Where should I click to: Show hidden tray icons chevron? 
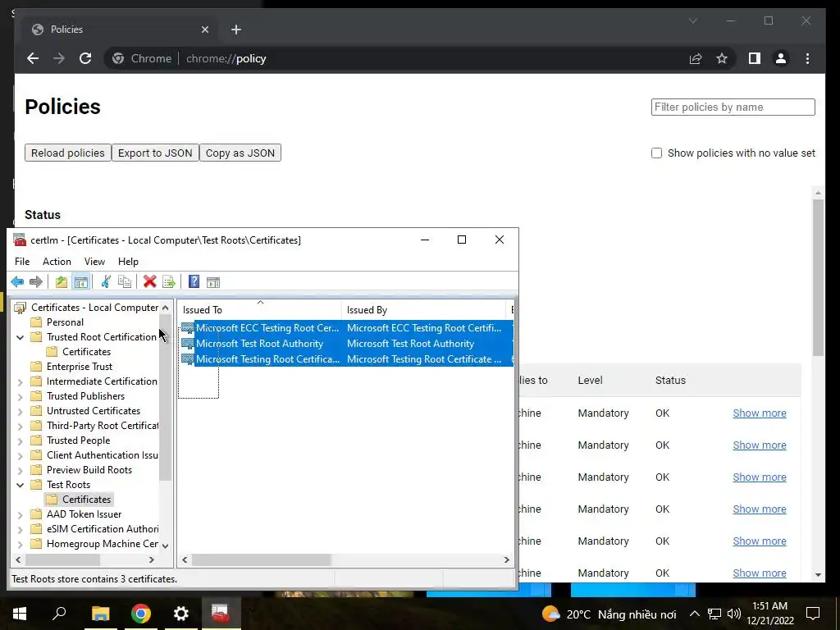[694, 614]
